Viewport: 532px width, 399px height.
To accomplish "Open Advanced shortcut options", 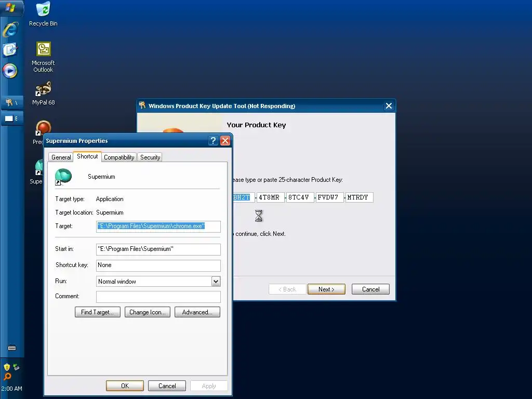I will click(197, 312).
